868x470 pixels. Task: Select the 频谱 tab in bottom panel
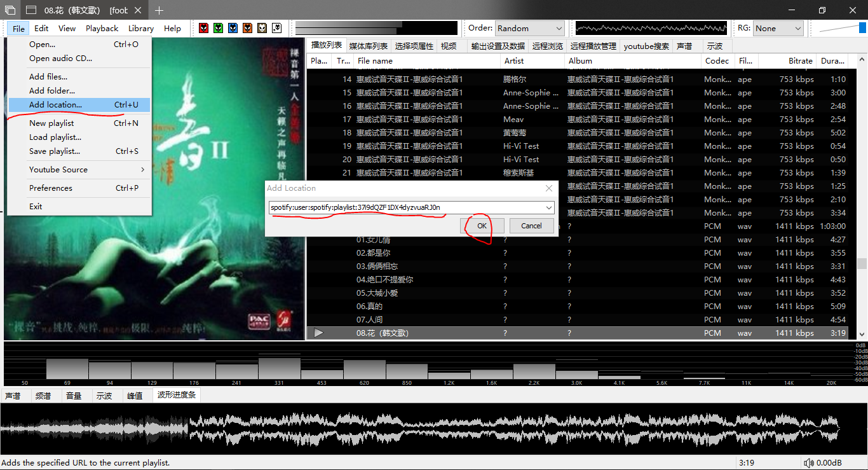pyautogui.click(x=43, y=396)
